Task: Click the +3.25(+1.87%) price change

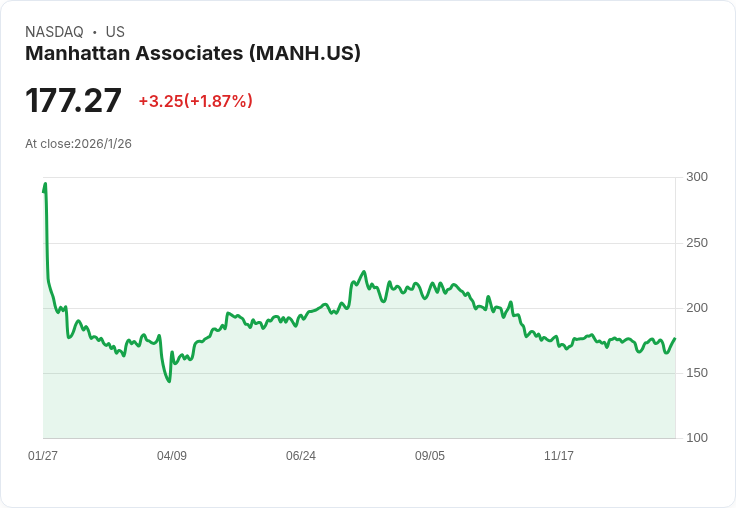Action: [196, 101]
